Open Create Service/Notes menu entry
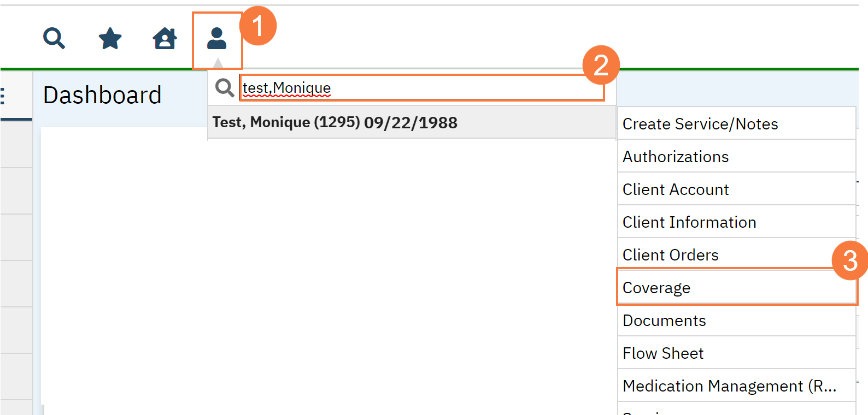 700,124
